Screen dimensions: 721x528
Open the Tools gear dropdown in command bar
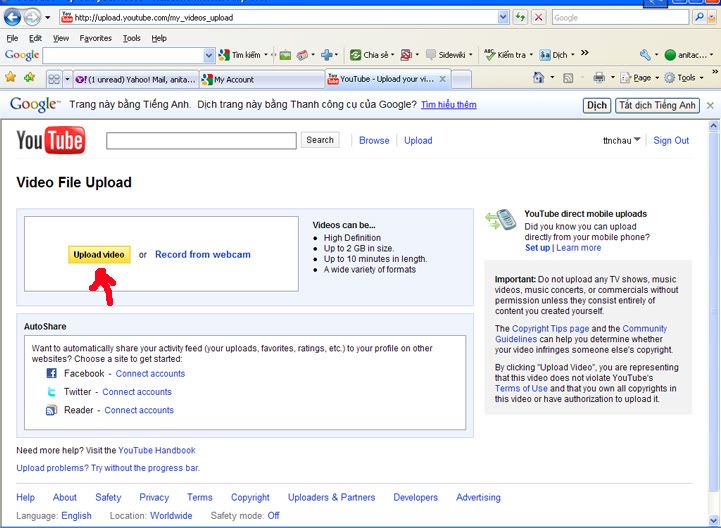[684, 78]
